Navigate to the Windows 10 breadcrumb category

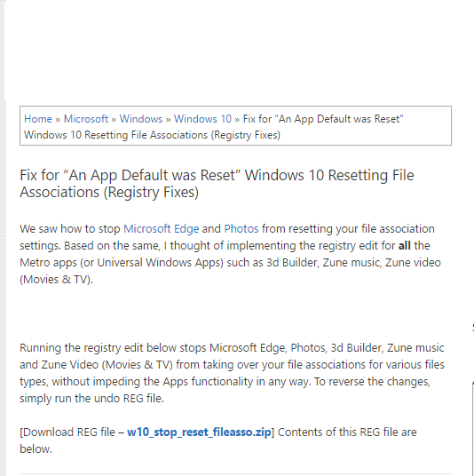[202, 119]
